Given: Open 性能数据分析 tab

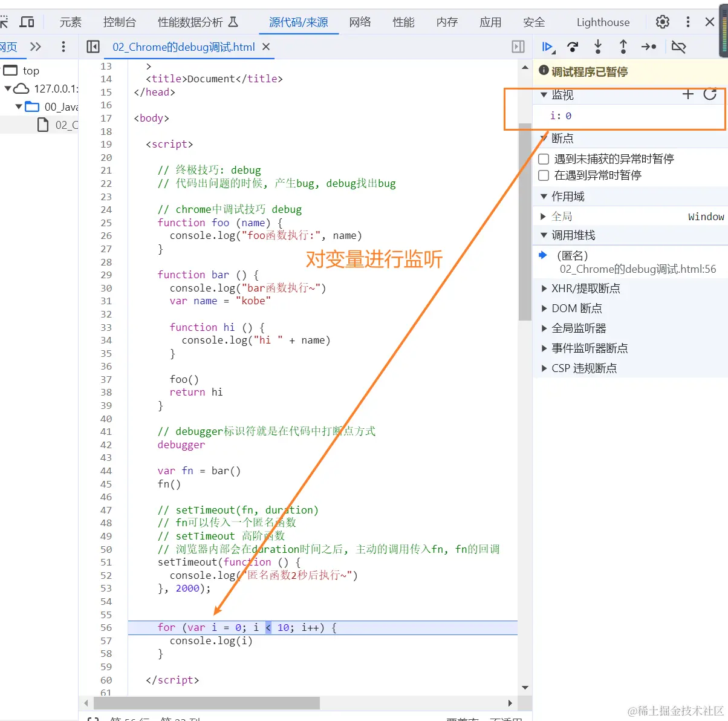Looking at the screenshot, I should point(198,22).
